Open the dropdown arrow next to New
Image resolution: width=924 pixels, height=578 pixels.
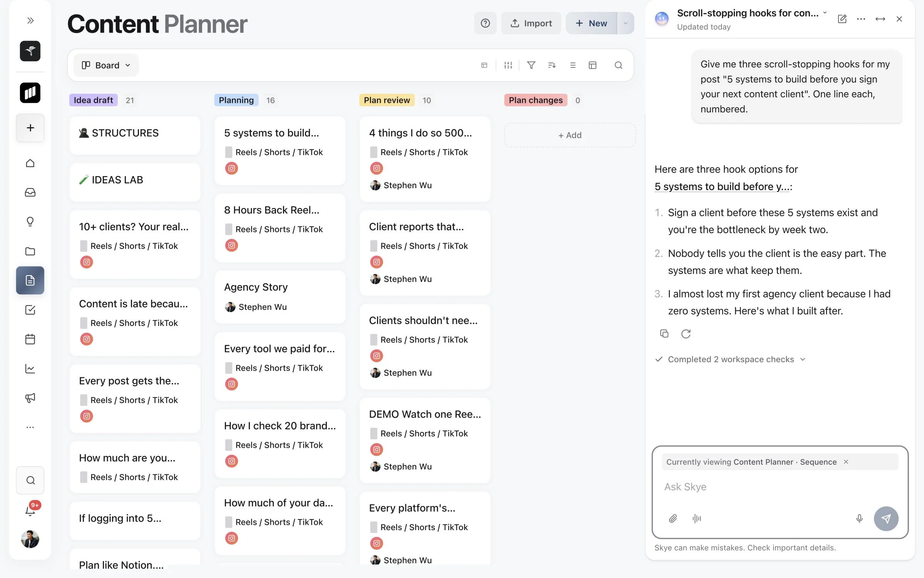point(626,23)
